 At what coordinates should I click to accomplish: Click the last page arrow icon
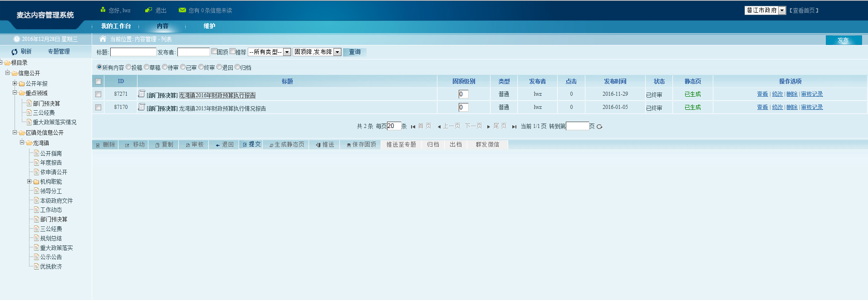[x=514, y=127]
